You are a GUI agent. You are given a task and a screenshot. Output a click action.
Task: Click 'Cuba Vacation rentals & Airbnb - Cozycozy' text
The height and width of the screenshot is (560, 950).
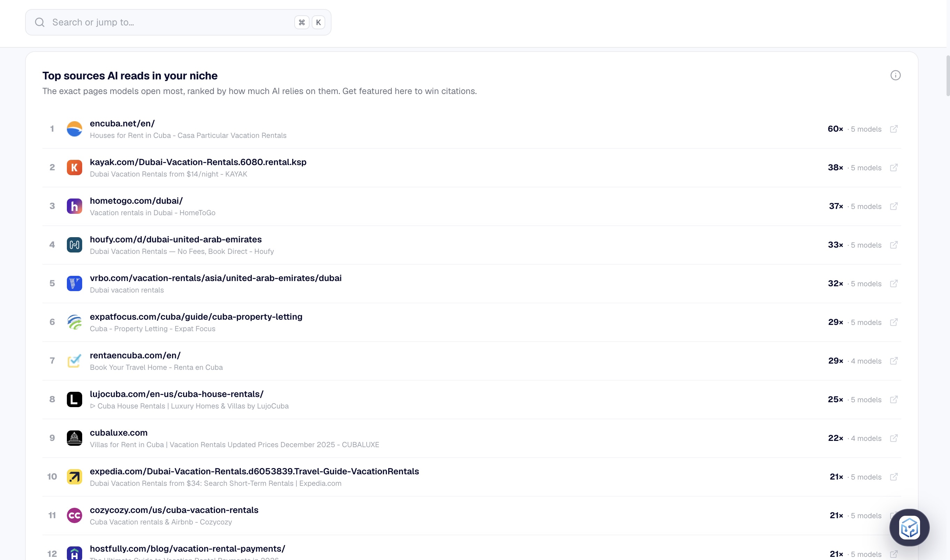point(161,522)
